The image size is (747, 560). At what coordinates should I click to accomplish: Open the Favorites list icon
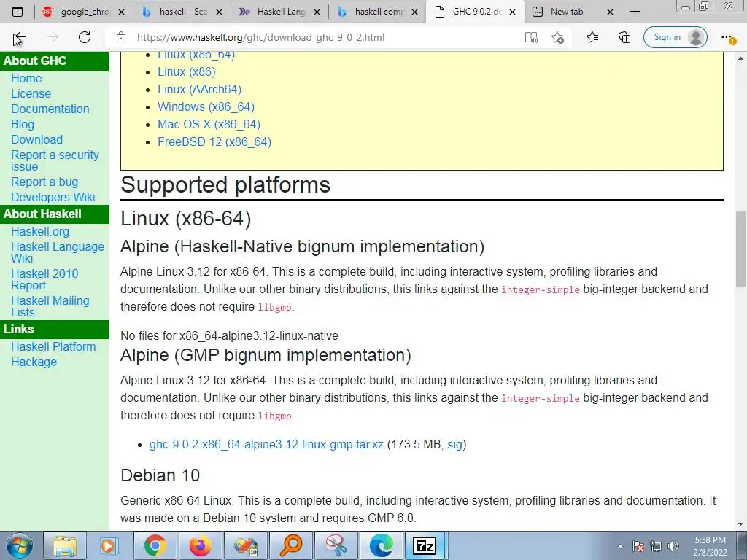(x=592, y=37)
